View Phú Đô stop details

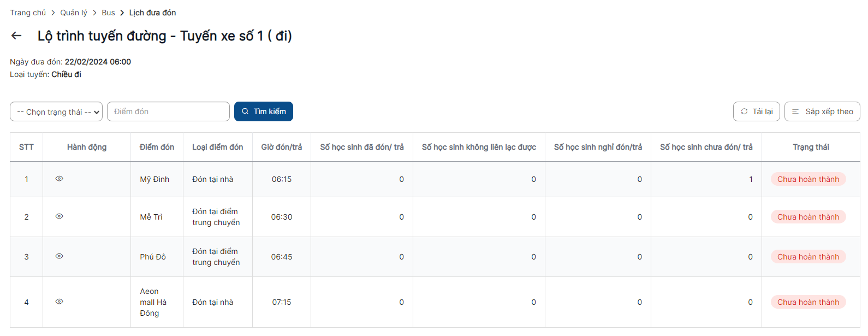[x=60, y=256]
